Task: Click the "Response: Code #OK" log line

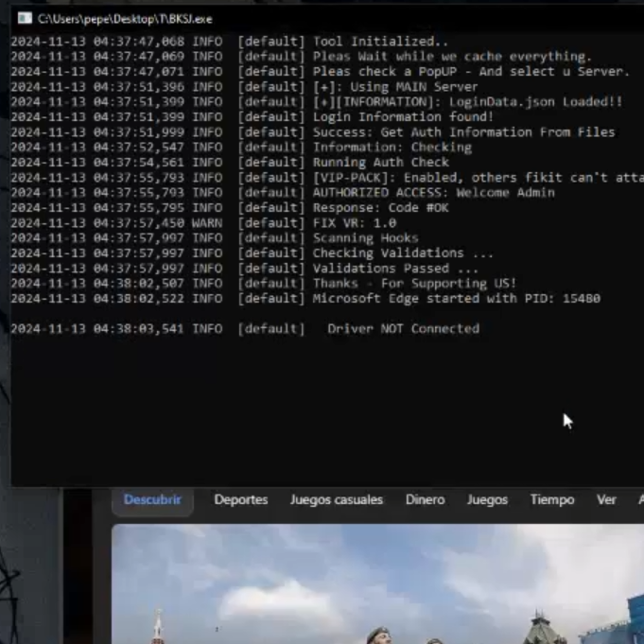Action: coord(380,207)
